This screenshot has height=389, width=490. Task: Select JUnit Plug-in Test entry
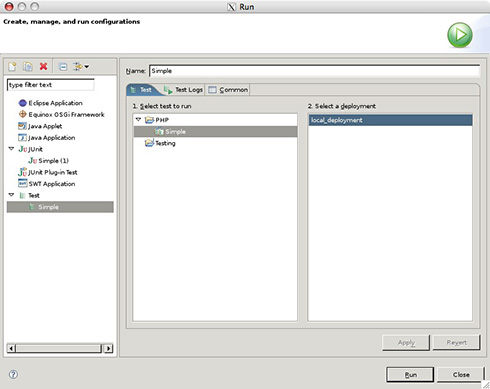point(53,172)
